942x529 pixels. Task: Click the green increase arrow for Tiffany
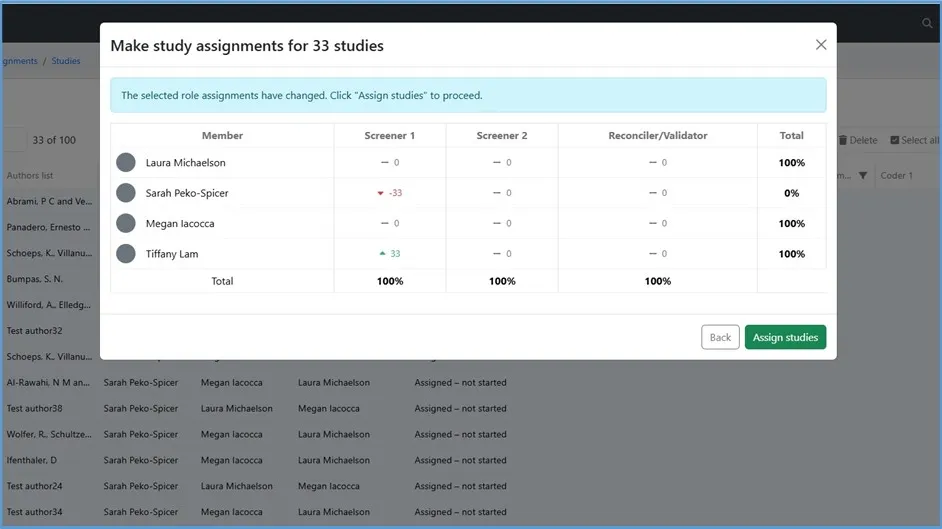click(382, 254)
